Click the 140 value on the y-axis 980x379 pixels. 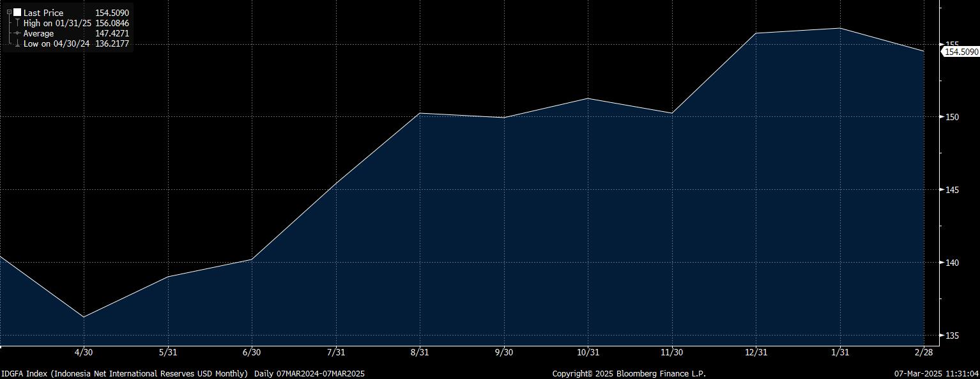[x=953, y=263]
